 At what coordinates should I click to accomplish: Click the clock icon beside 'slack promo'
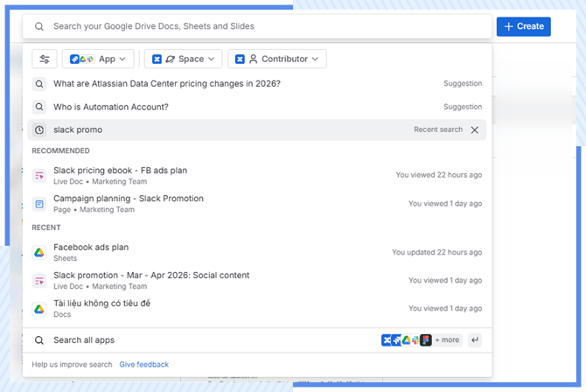pos(39,129)
